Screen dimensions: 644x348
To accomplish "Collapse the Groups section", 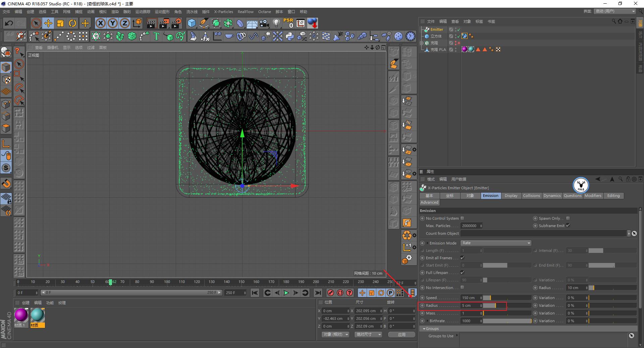I will pyautogui.click(x=425, y=329).
